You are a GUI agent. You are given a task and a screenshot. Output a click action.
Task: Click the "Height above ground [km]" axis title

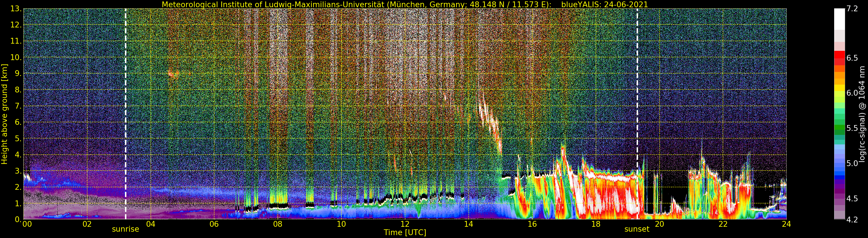pos(4,114)
